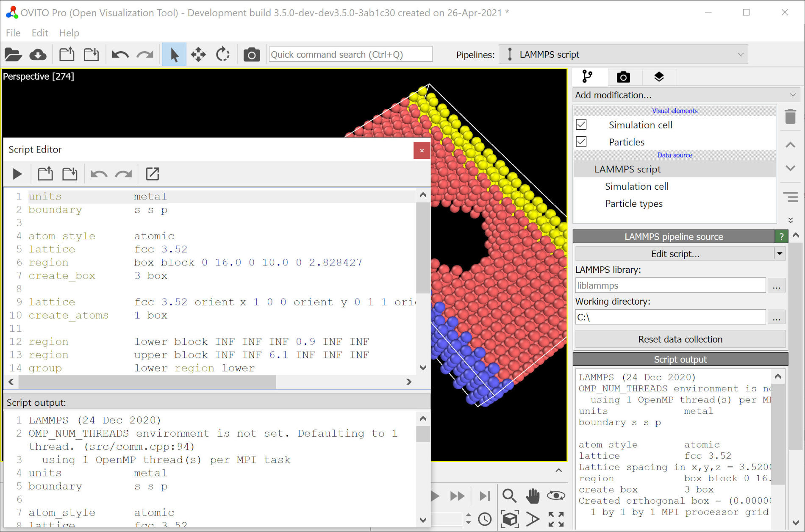
Task: Click the Reset data collection button
Action: (x=680, y=339)
